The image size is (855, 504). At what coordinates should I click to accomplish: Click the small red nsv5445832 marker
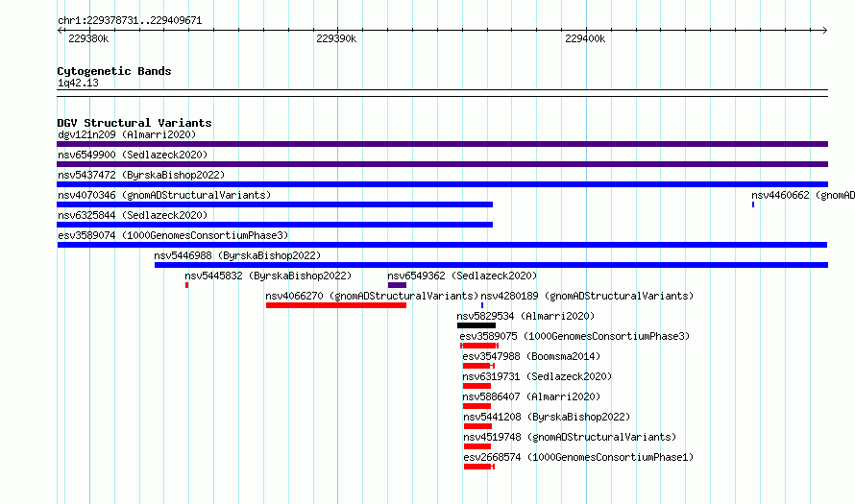tap(186, 285)
